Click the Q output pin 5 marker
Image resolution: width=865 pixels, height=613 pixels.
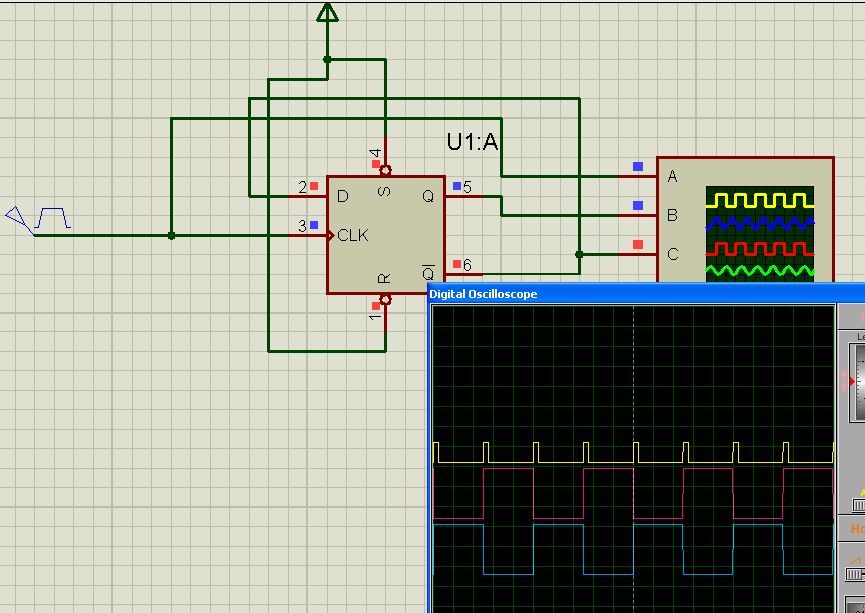pyautogui.click(x=457, y=186)
